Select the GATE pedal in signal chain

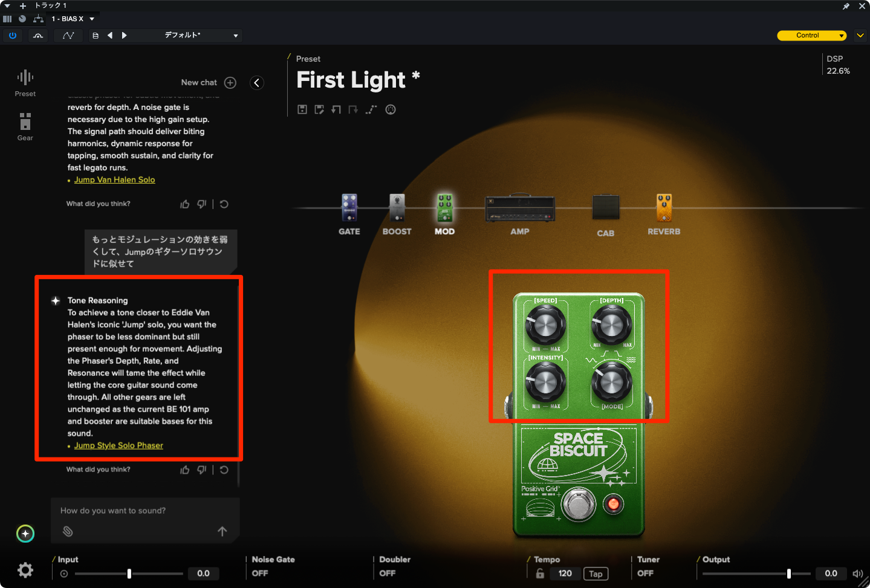pyautogui.click(x=349, y=209)
